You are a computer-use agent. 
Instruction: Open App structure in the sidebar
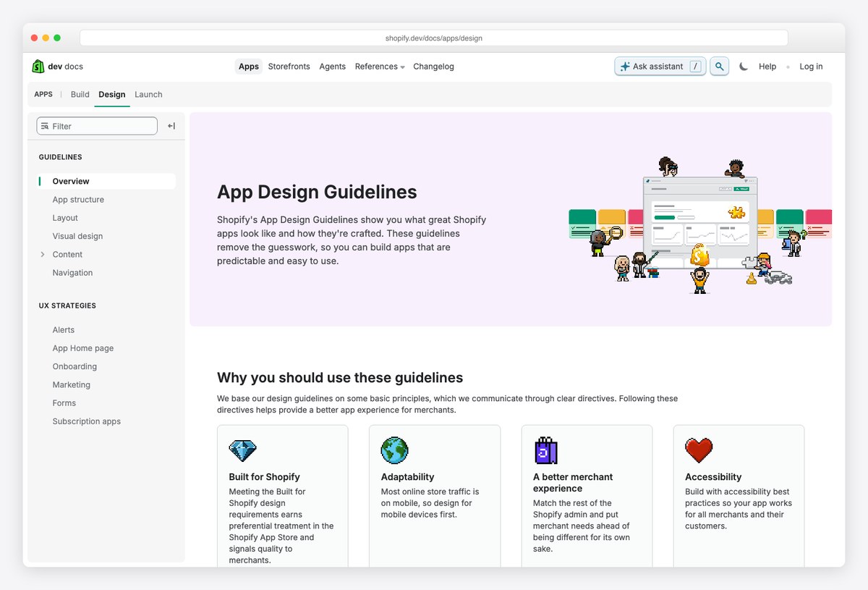point(78,200)
